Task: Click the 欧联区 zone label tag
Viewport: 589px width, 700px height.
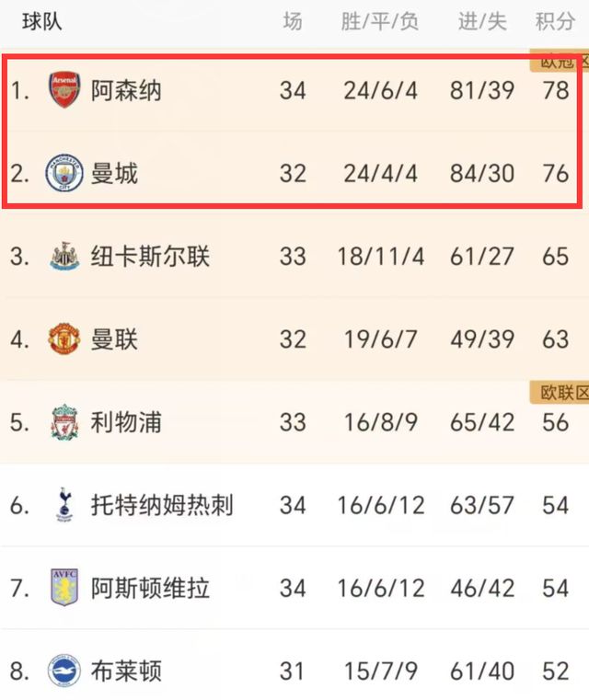Action: tap(561, 394)
